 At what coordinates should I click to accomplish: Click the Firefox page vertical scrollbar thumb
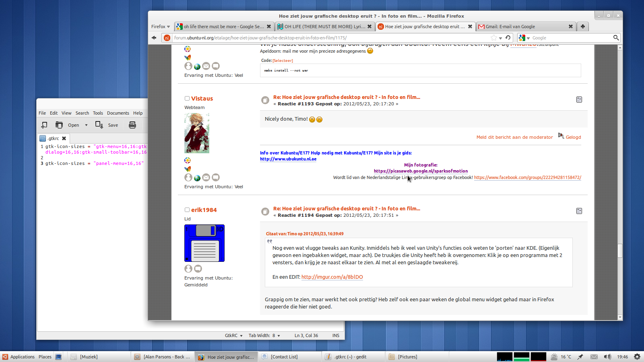click(x=620, y=251)
